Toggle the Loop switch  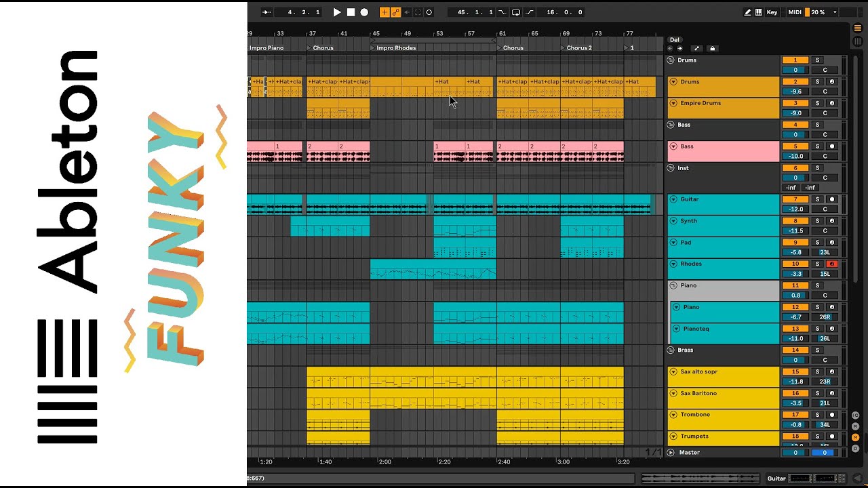point(516,12)
